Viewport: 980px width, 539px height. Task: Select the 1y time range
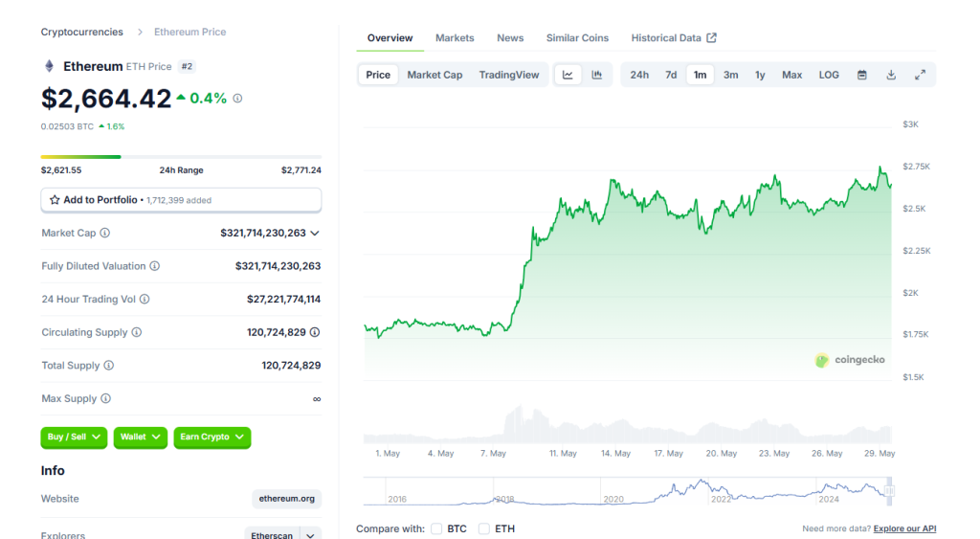point(760,75)
